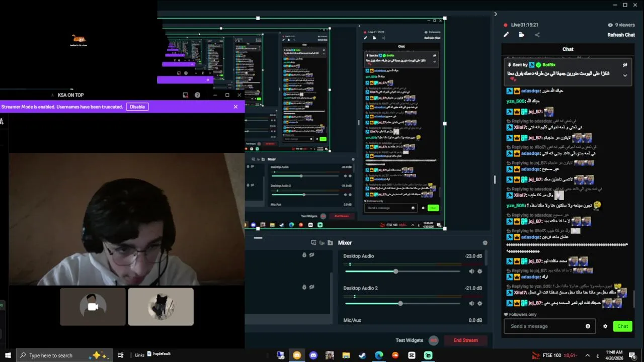
Task: Click the REC record button
Action: pos(434,340)
